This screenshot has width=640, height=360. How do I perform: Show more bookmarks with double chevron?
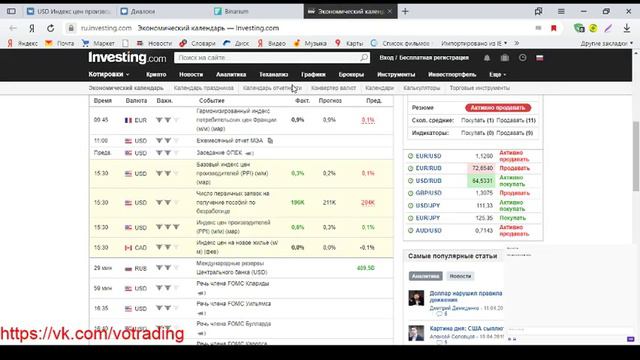tap(516, 43)
